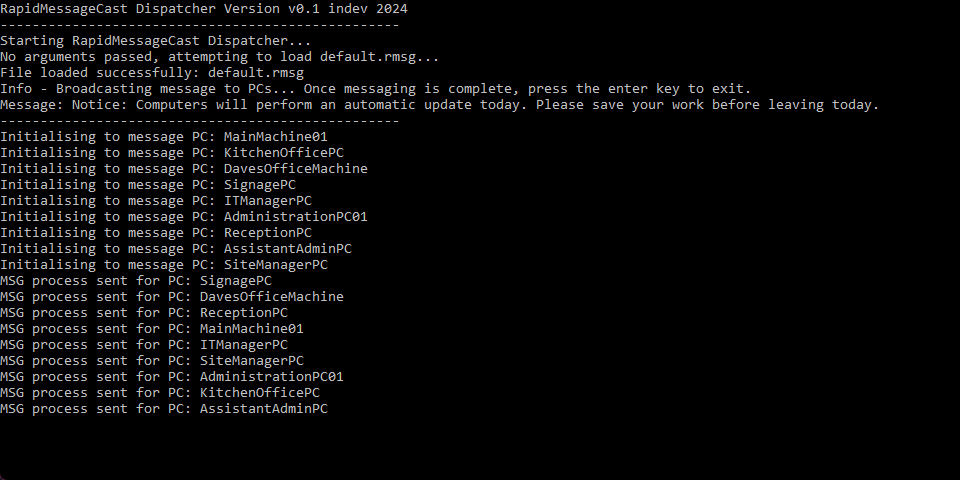960x480 pixels.
Task: Click the Initialising line for MainMachine01
Action: [x=164, y=137]
